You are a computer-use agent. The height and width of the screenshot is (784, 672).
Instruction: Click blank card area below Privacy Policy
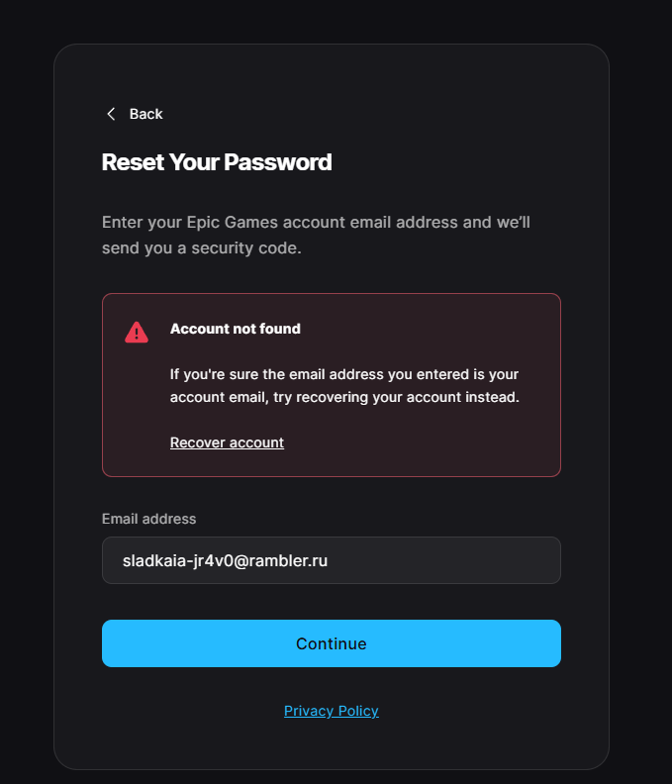332,745
